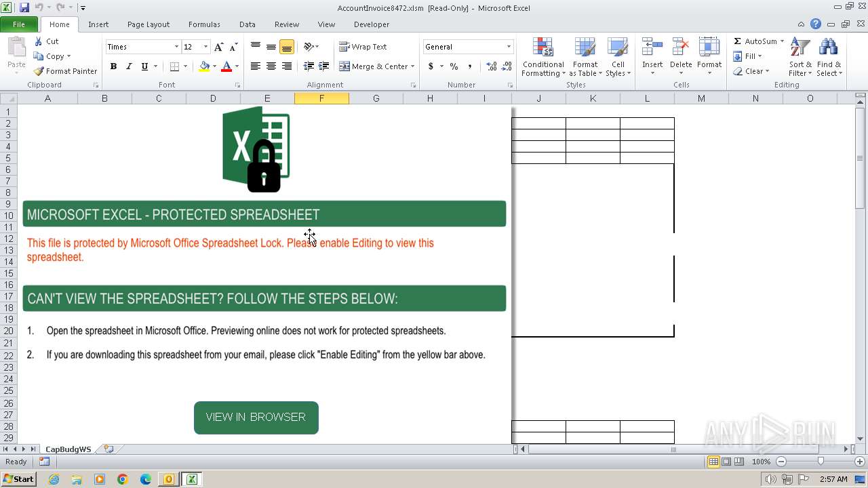The width and height of the screenshot is (868, 488).
Task: Apply Percent Style icon
Action: click(x=454, y=66)
